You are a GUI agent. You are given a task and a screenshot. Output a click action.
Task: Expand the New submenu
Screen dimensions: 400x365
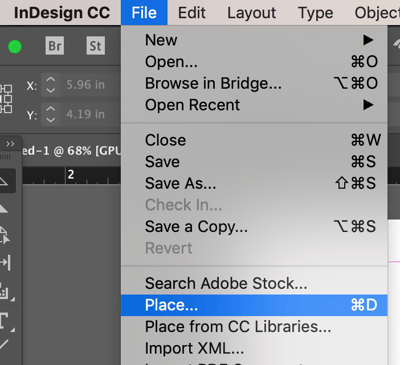(254, 40)
